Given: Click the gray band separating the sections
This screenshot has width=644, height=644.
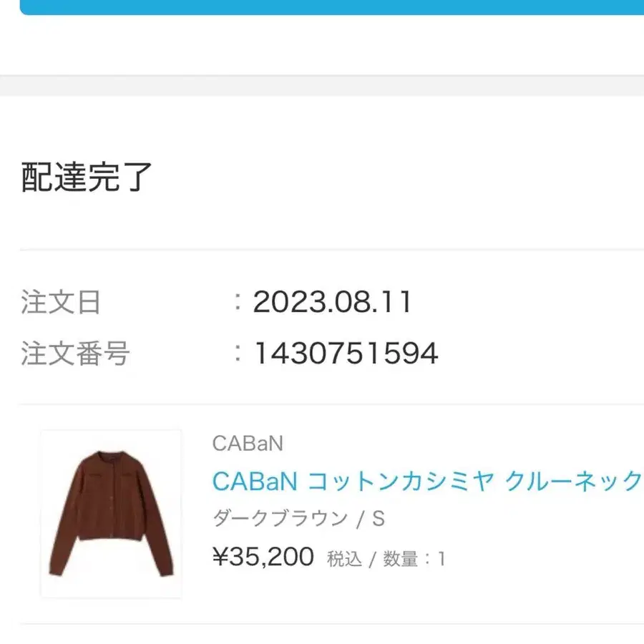Looking at the screenshot, I should point(322,85).
